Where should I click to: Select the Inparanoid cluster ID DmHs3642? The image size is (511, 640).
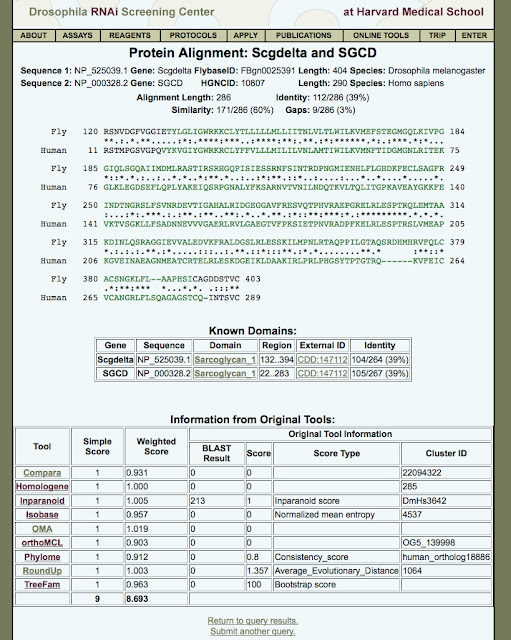(x=446, y=501)
